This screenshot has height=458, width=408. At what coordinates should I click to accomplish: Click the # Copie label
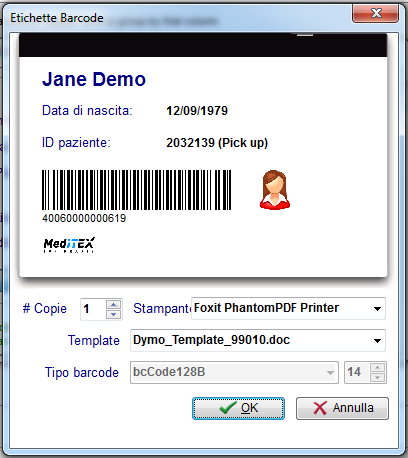tap(45, 308)
